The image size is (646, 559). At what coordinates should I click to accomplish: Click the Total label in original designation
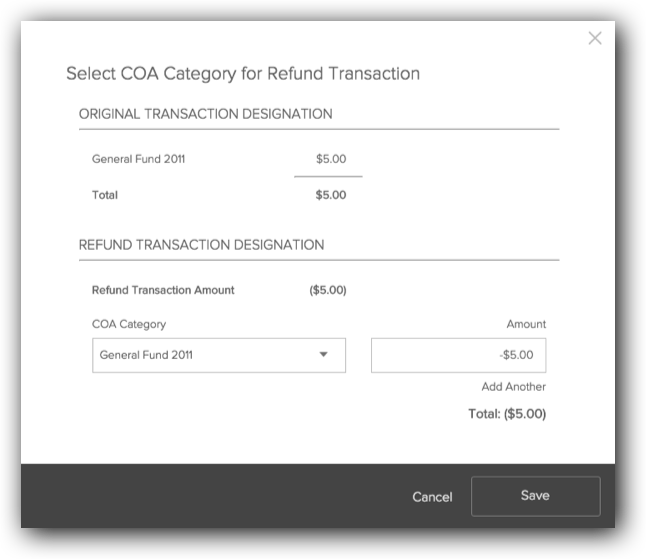pos(105,195)
